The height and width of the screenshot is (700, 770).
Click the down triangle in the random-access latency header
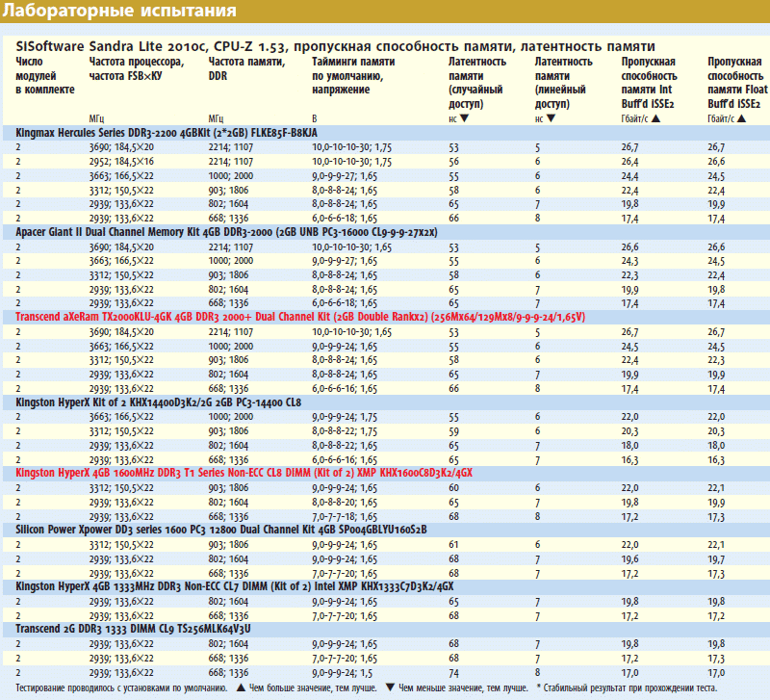464,118
